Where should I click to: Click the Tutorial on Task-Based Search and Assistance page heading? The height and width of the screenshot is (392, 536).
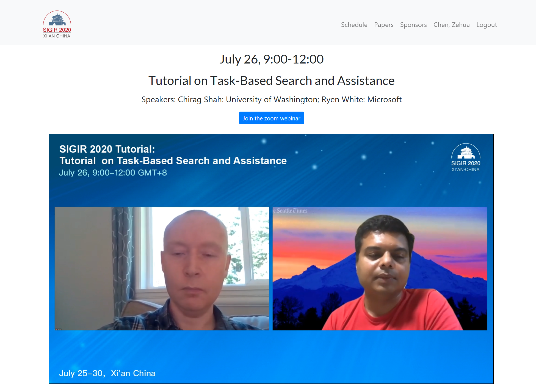pyautogui.click(x=271, y=81)
